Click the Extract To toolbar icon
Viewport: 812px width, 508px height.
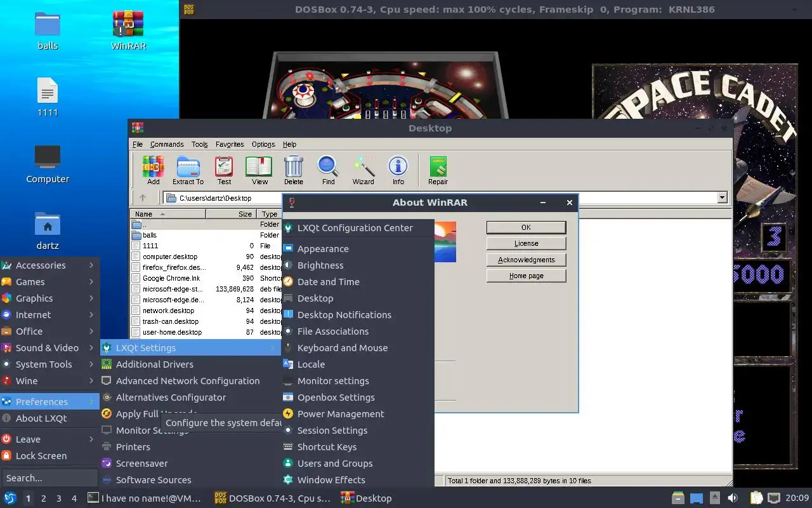click(188, 170)
